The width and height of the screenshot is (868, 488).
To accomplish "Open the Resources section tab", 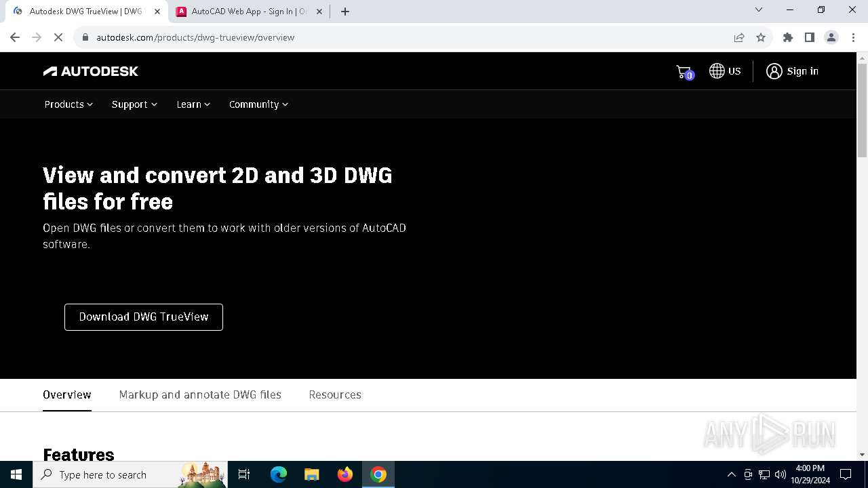I will click(335, 394).
